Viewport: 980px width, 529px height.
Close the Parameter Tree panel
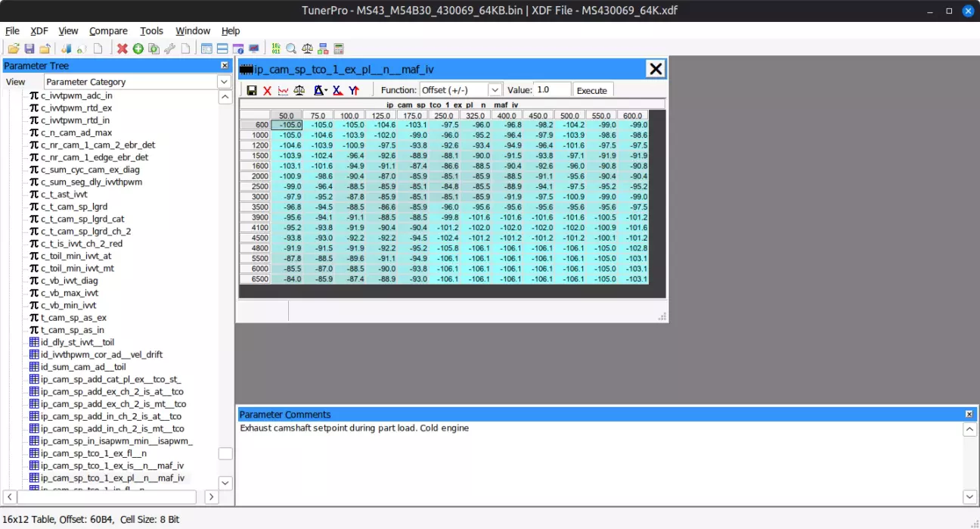click(225, 66)
